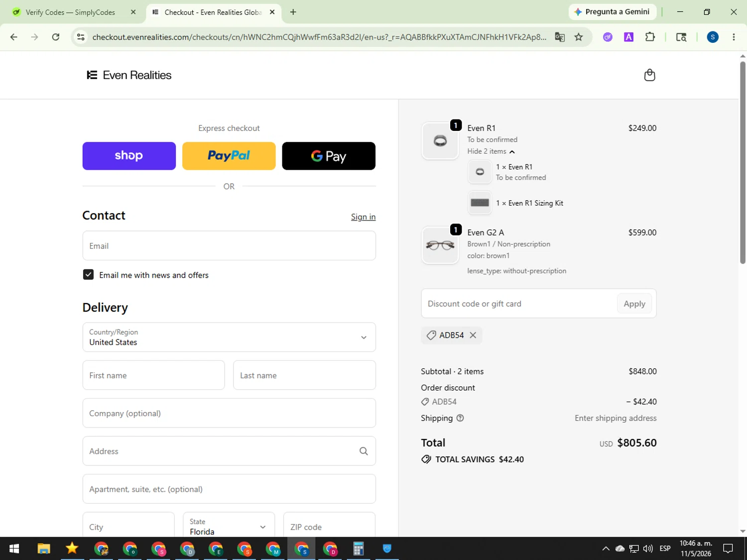Pay with the PayPal express button
Image resolution: width=747 pixels, height=560 pixels.
coord(229,156)
